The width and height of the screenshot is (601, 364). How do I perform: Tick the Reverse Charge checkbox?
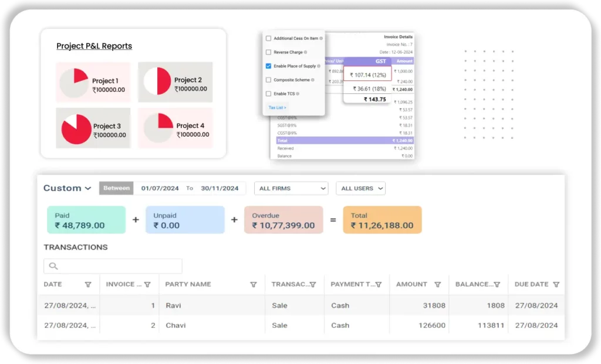tap(269, 52)
